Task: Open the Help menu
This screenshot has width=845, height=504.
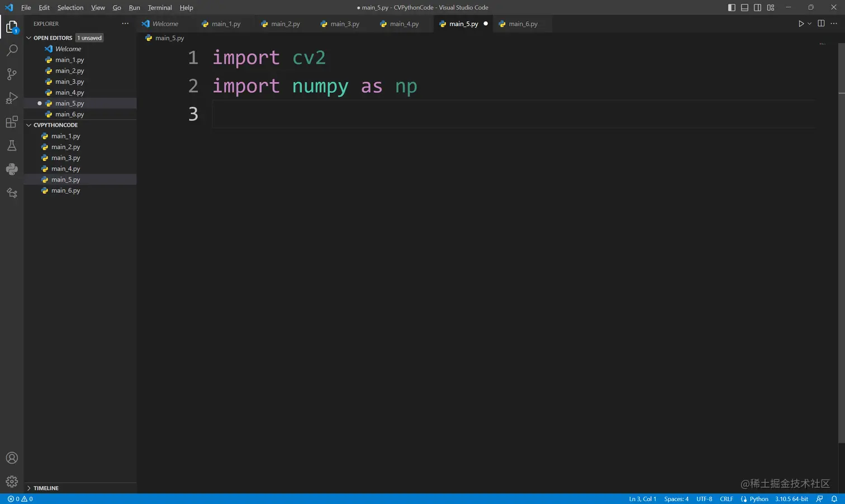Action: click(186, 7)
